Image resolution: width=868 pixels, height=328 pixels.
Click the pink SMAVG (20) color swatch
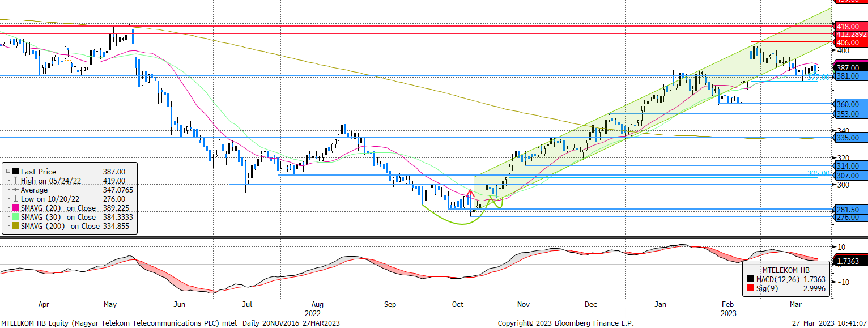tap(15, 207)
